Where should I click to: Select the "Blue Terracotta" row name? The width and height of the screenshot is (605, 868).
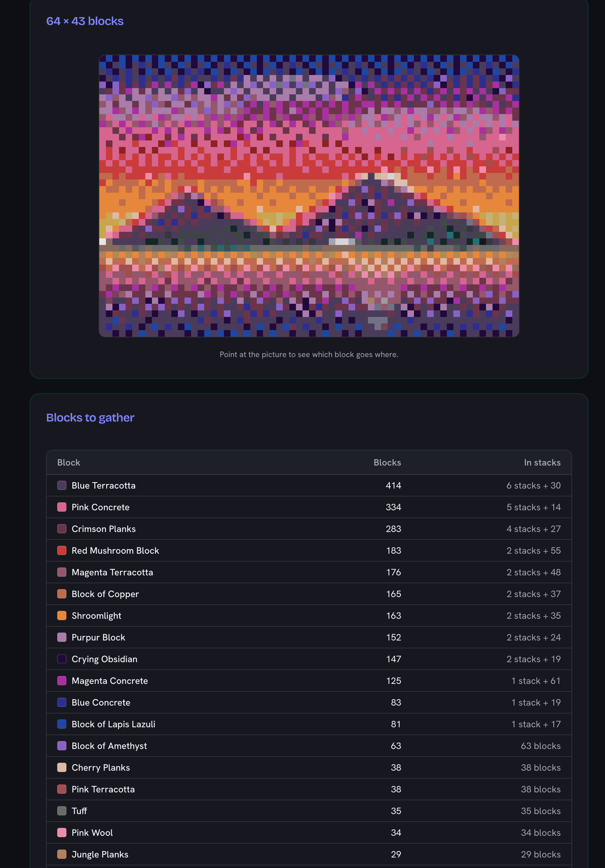(104, 485)
